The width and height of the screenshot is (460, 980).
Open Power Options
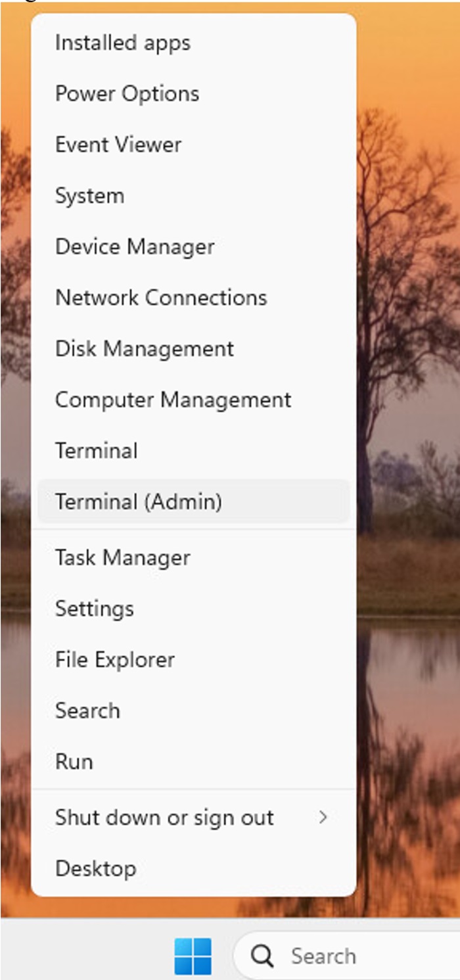[127, 93]
